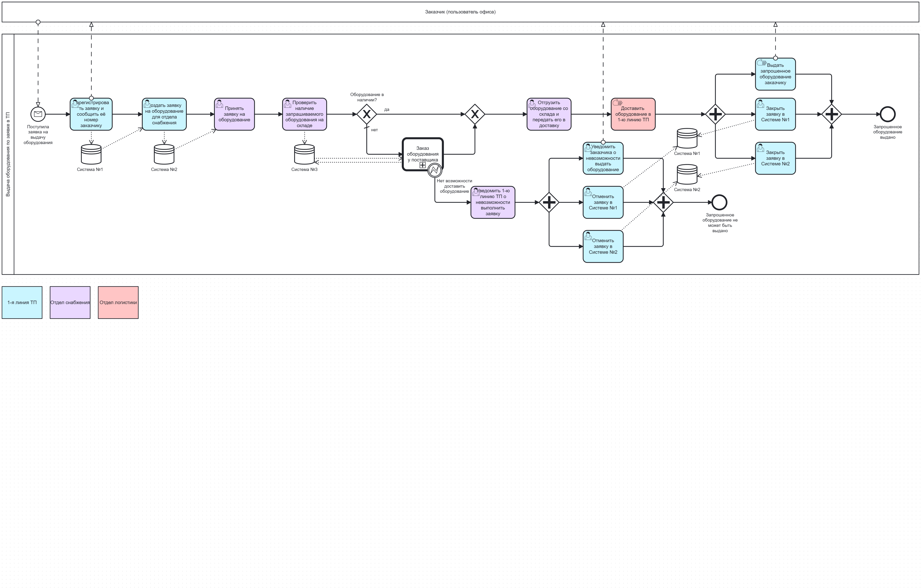Image resolution: width=921 pixels, height=588 pixels.
Task: Select 'Выдать запрошенное оборудование заказчику' manual task
Action: click(775, 74)
